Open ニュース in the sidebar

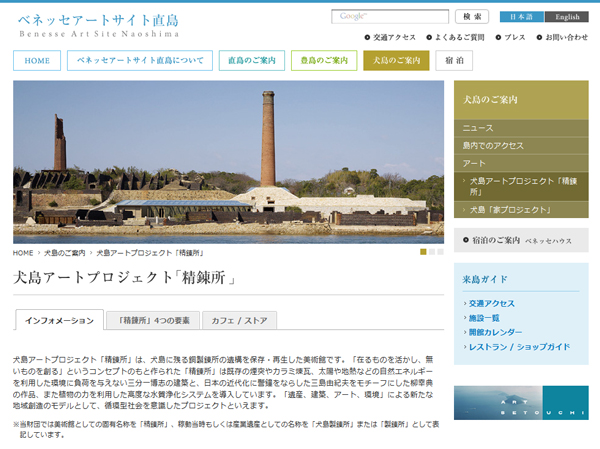click(x=521, y=128)
